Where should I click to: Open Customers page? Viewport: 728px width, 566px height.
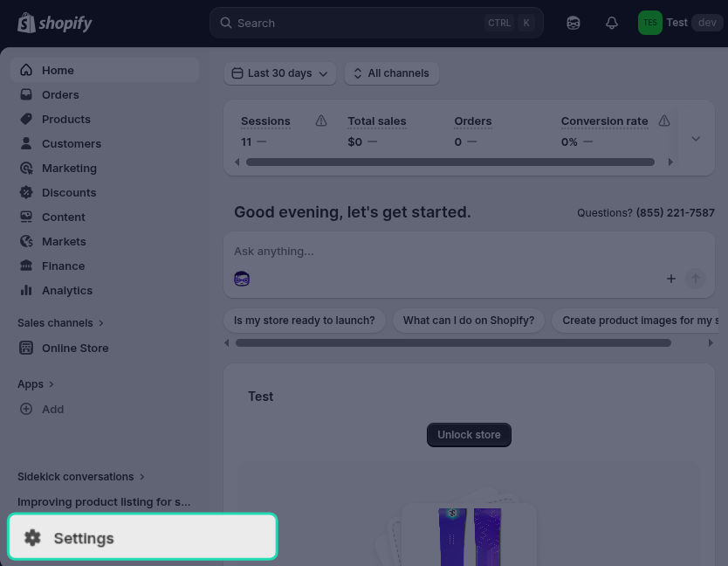click(105, 143)
